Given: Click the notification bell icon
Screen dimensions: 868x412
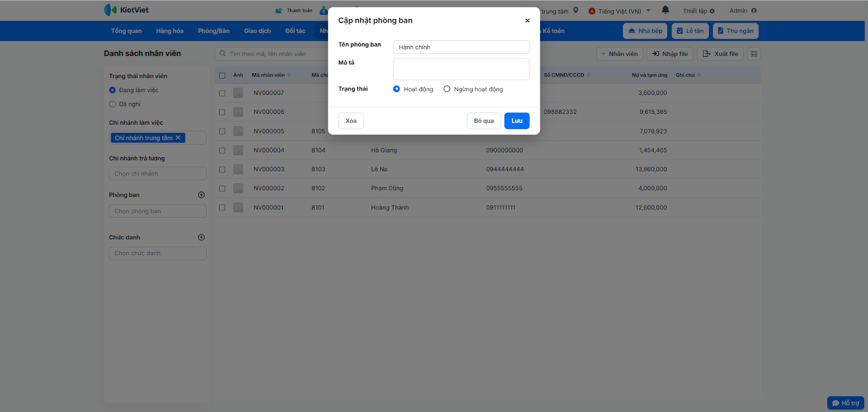Looking at the screenshot, I should (x=665, y=10).
